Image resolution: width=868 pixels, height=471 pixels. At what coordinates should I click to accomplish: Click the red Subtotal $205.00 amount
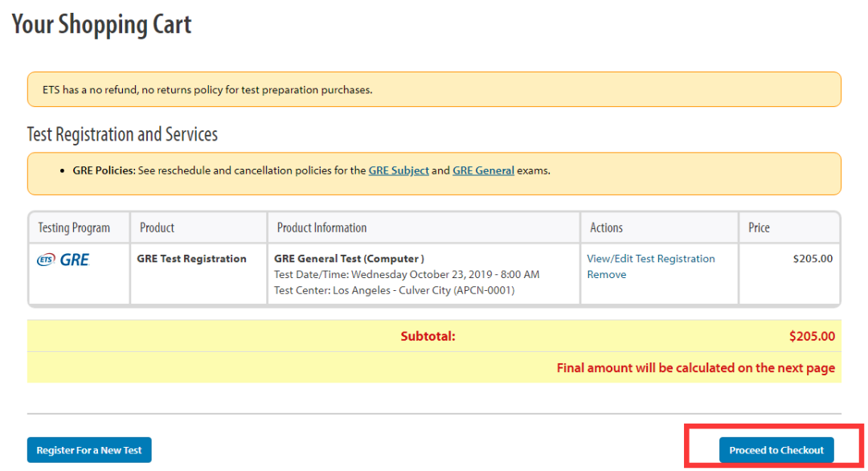coord(812,336)
